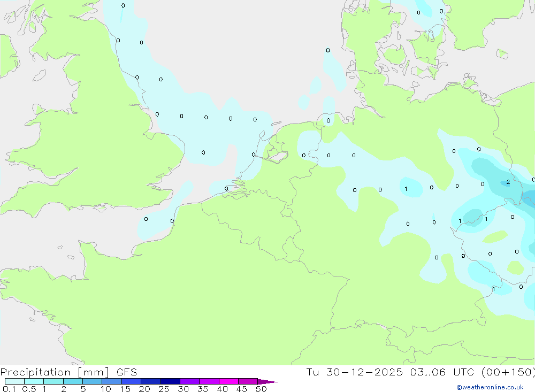
Task: Click the 40–45 mm legend swatch
Action: click(228, 381)
